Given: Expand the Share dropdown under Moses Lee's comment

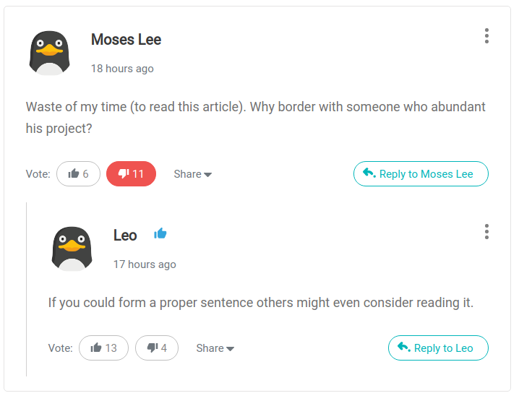Looking at the screenshot, I should click(193, 174).
